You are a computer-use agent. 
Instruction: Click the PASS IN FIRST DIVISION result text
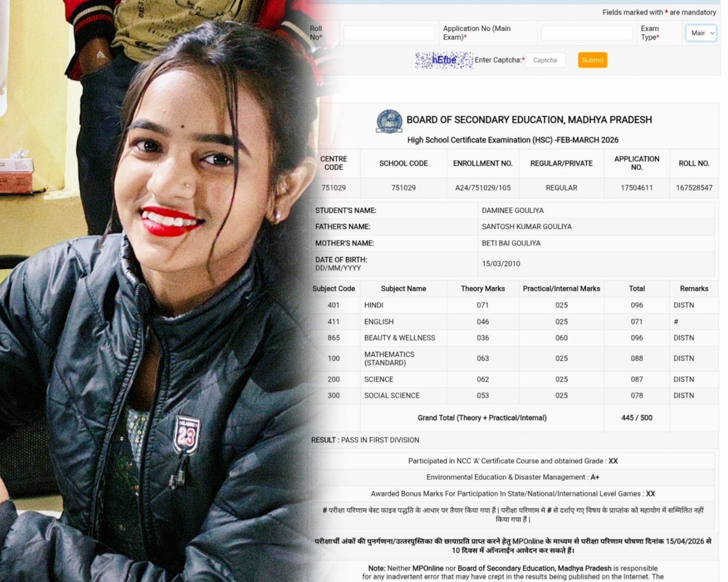pyautogui.click(x=380, y=440)
